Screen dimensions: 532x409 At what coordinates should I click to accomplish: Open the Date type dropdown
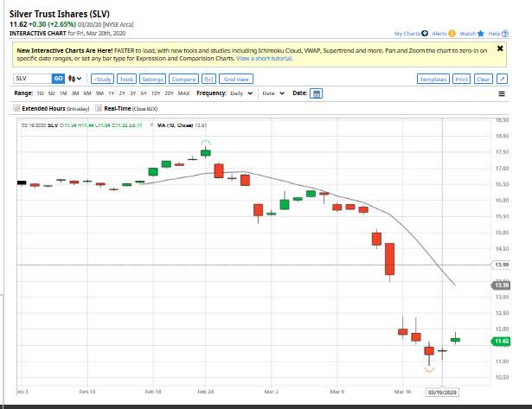273,93
